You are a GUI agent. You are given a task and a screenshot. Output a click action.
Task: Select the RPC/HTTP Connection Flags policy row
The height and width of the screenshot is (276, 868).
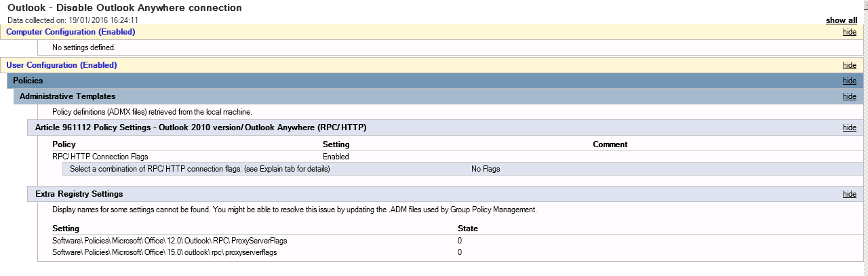[x=456, y=156]
